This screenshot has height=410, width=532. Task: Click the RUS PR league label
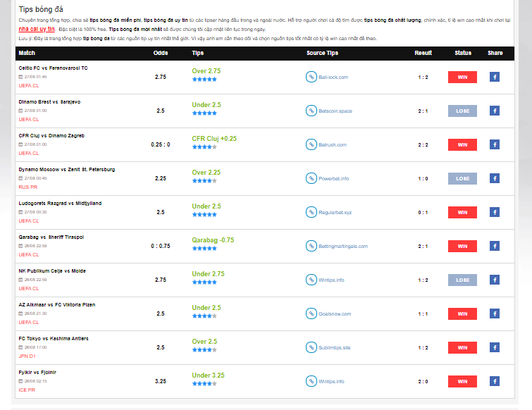coord(27,187)
